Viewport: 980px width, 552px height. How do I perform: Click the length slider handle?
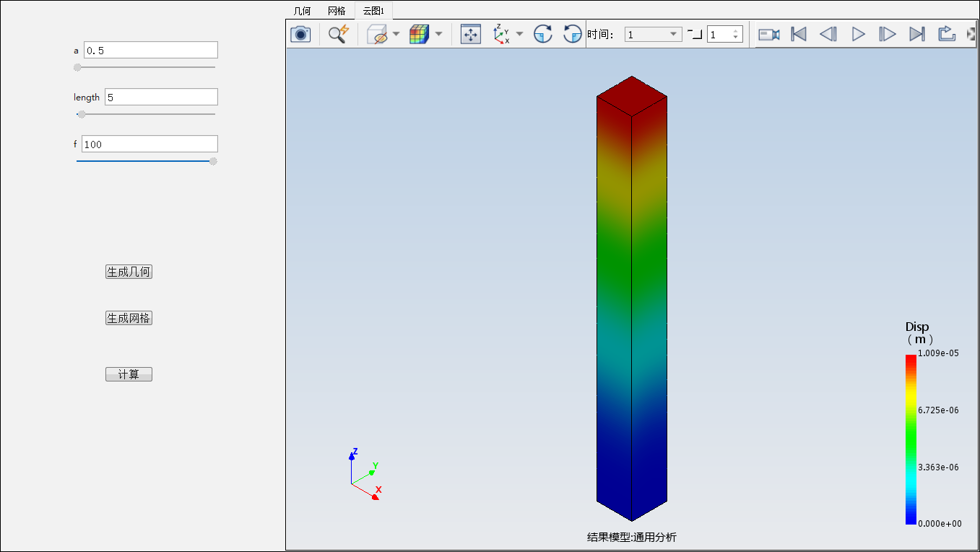click(82, 114)
